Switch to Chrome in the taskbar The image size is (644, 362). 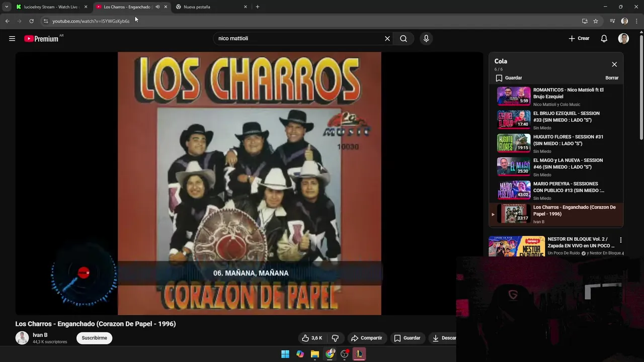[x=330, y=354]
